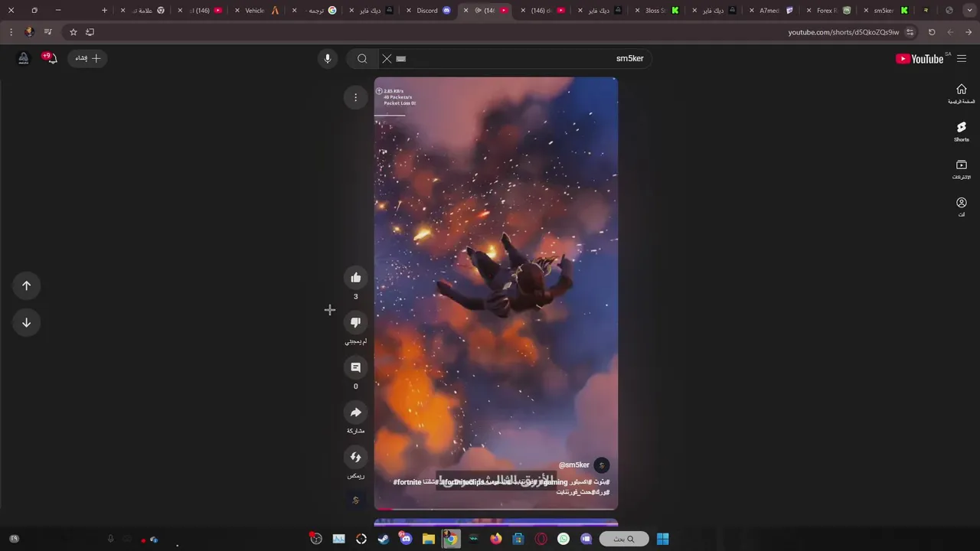The image size is (980, 551).
Task: Clear the search box with X
Action: [x=387, y=58]
